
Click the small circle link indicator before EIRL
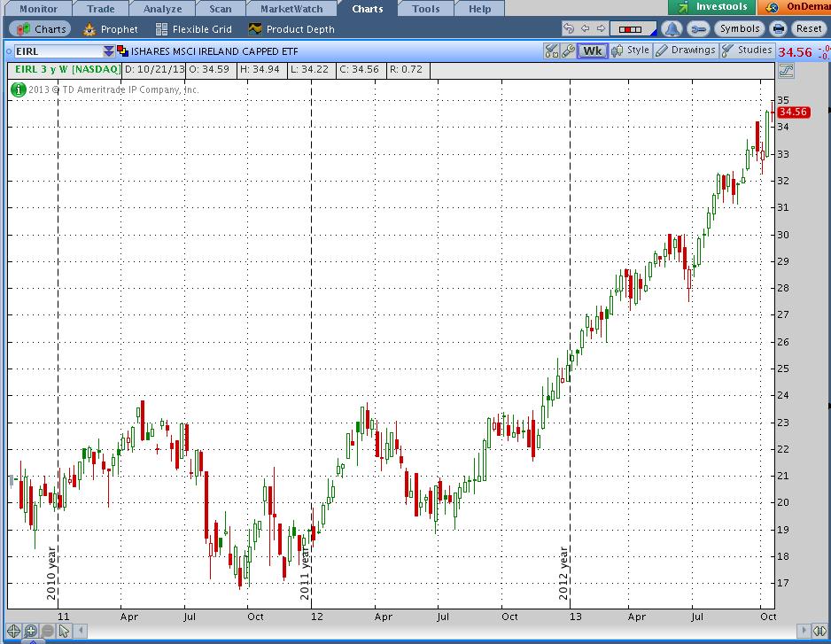pos(9,51)
